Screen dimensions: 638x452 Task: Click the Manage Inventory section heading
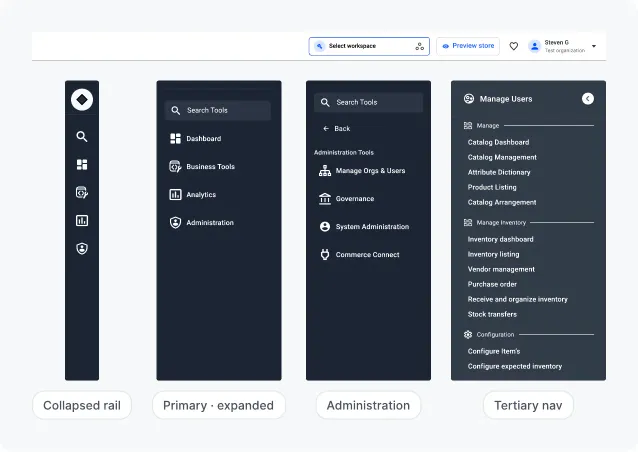click(501, 223)
